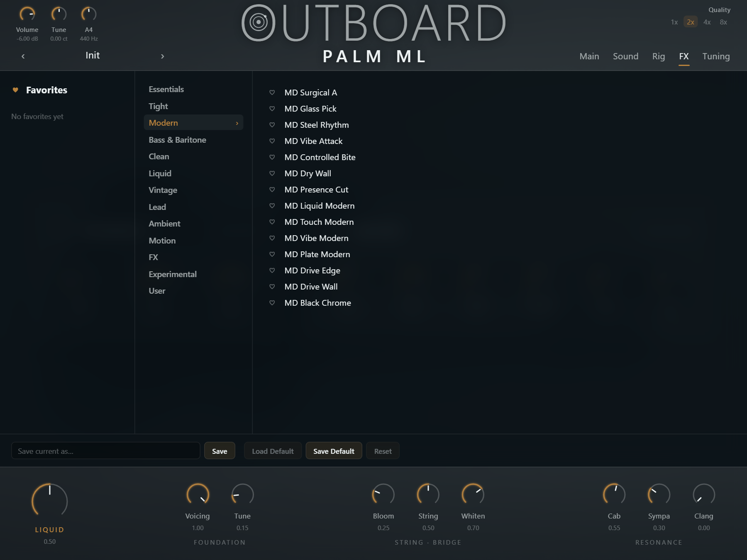Click the Reset button

[383, 451]
